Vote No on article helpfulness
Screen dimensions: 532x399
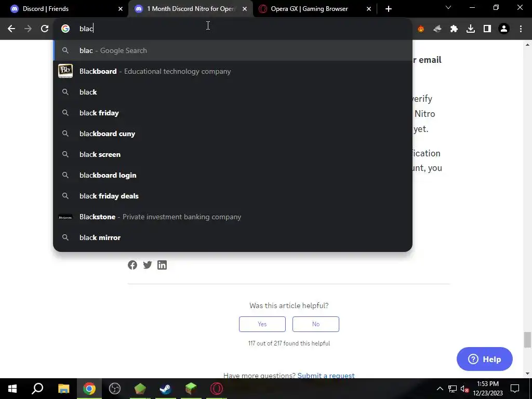[x=316, y=324]
